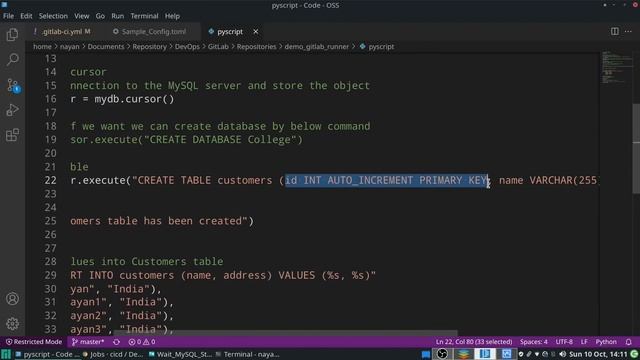Open the Manage gear icon

pyautogui.click(x=12, y=324)
